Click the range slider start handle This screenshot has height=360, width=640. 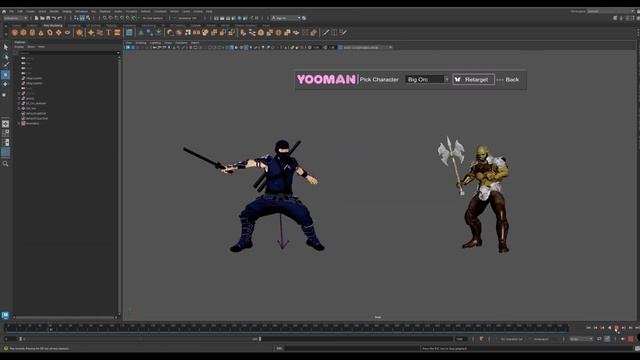tap(21, 339)
